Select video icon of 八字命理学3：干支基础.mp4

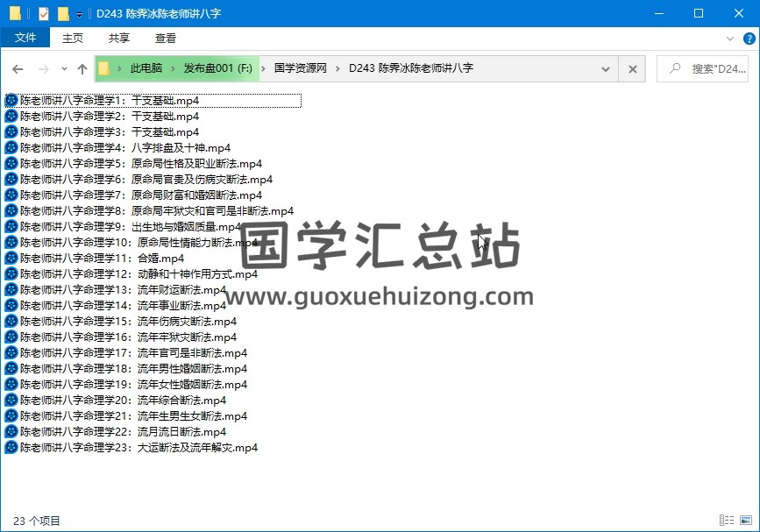click(11, 131)
